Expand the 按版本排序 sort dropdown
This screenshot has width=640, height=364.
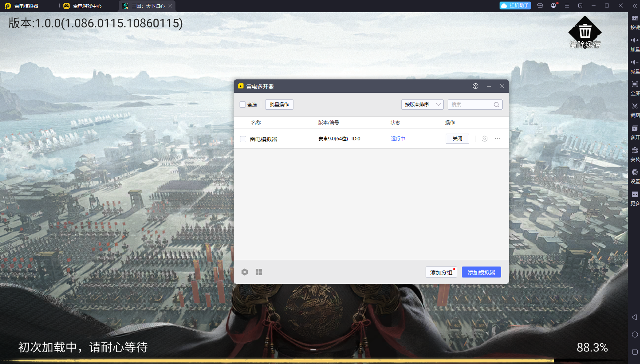click(422, 105)
